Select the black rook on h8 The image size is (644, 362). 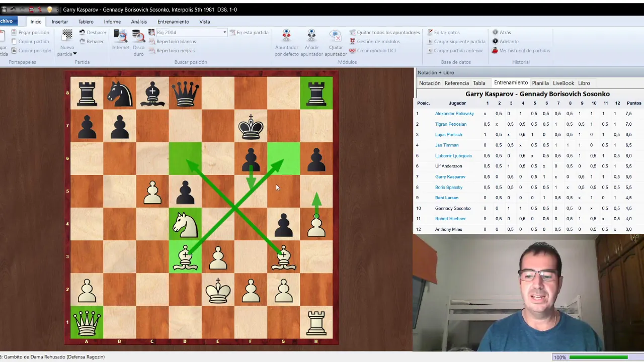[316, 93]
